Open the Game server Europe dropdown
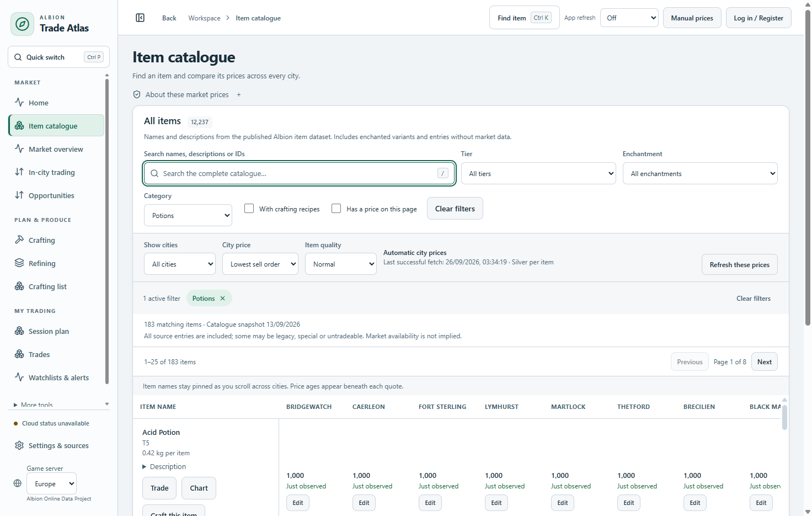 point(52,483)
